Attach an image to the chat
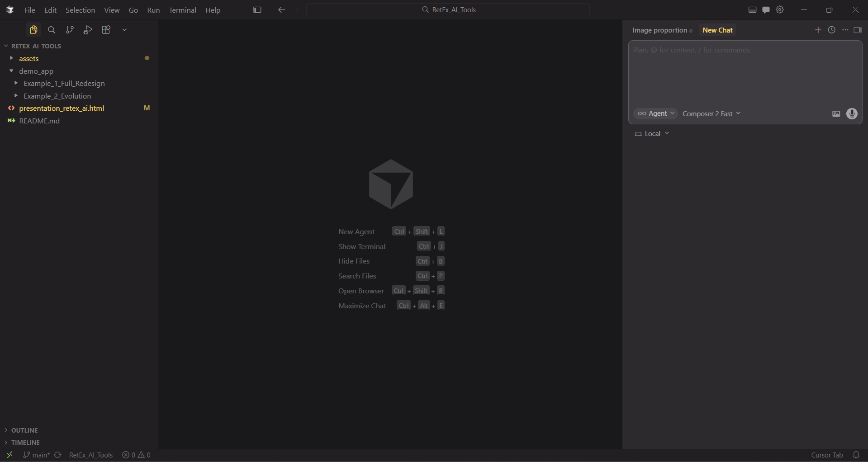The height and width of the screenshot is (462, 868). (x=836, y=113)
